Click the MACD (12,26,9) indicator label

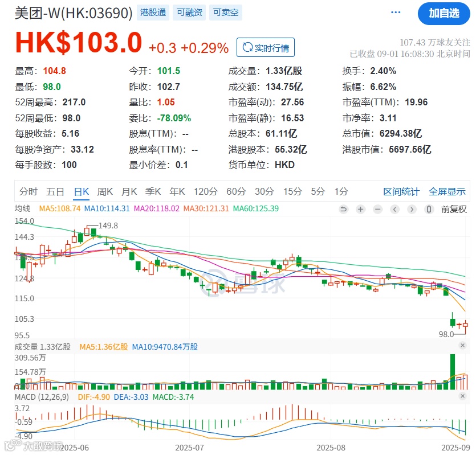point(42,397)
